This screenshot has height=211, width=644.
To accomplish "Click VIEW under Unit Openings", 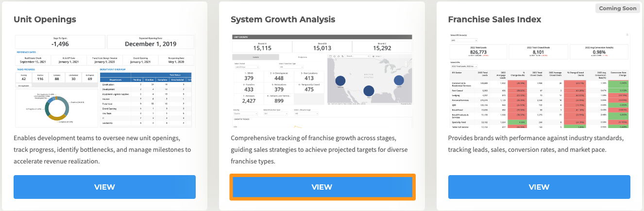I will pos(104,187).
